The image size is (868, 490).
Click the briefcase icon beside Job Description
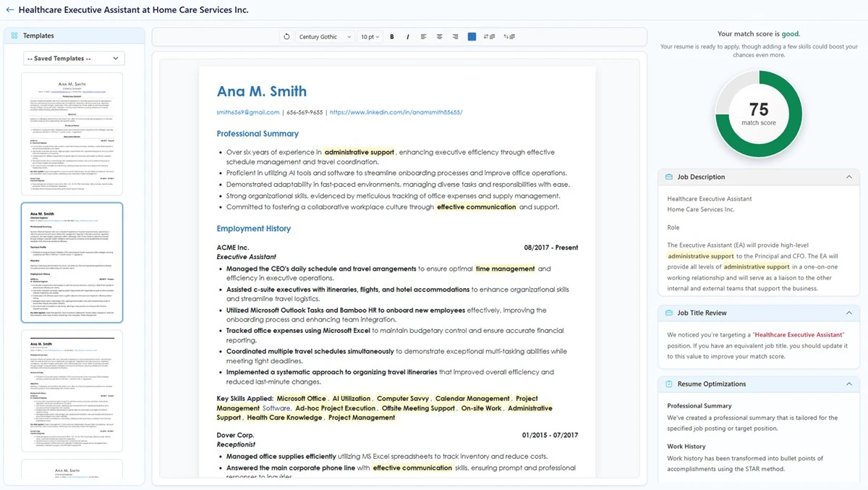click(668, 177)
